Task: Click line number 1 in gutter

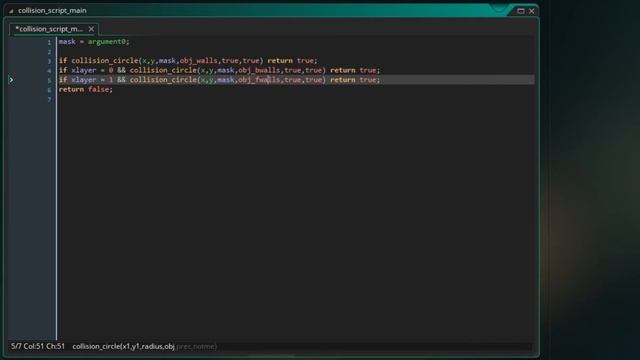Action: click(49, 42)
